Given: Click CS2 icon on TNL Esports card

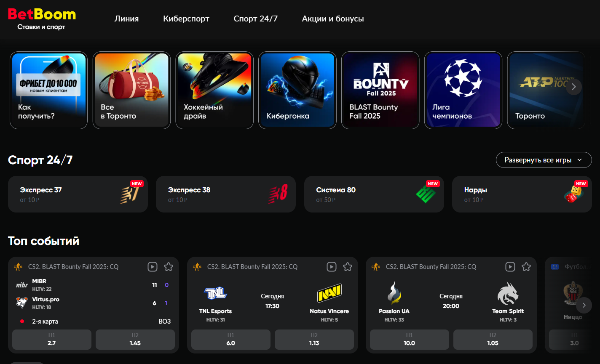Looking at the screenshot, I should (197, 267).
